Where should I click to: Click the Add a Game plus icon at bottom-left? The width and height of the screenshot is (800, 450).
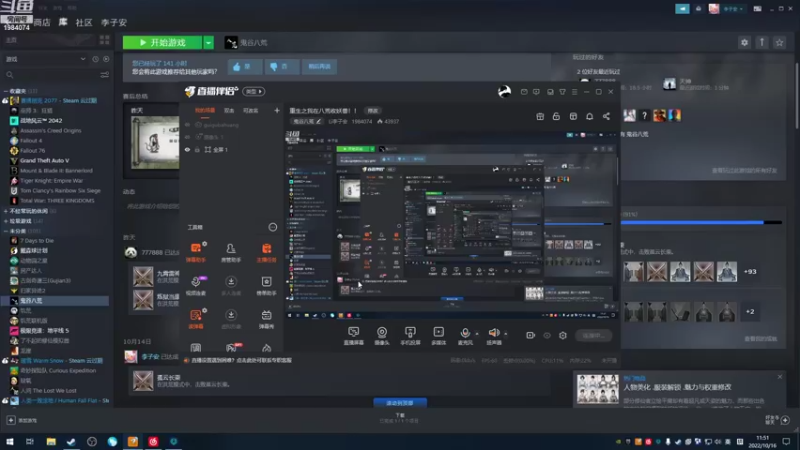point(11,420)
